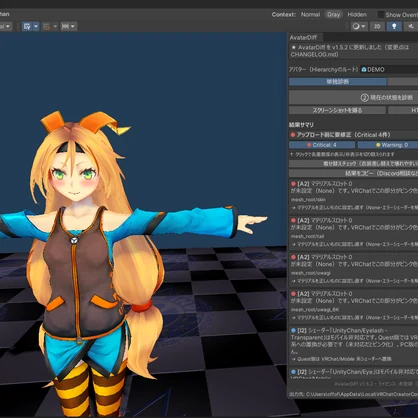Click the UnityChan/Eye shader info entry
Screen dimensions: 418x418
coord(354,373)
